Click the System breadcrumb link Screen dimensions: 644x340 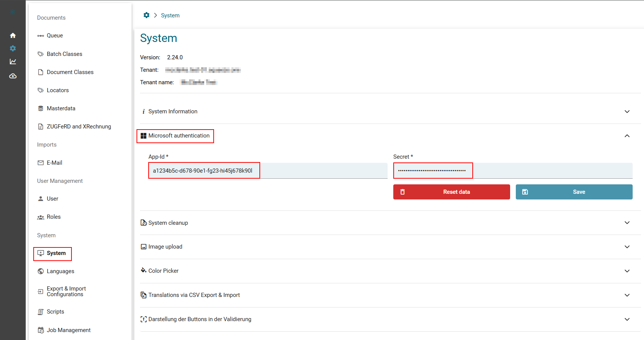(170, 15)
